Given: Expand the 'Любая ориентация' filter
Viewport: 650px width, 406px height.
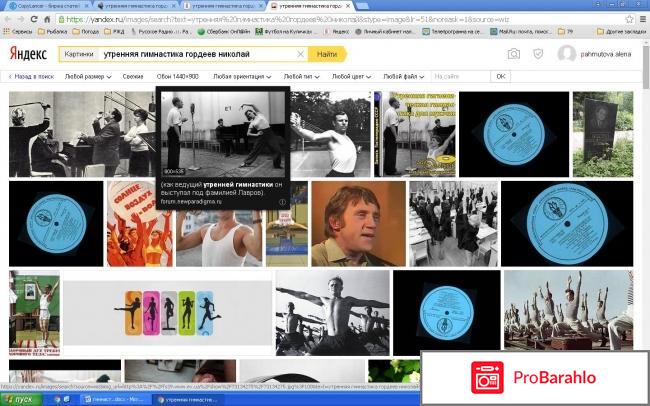Looking at the screenshot, I should [x=242, y=76].
